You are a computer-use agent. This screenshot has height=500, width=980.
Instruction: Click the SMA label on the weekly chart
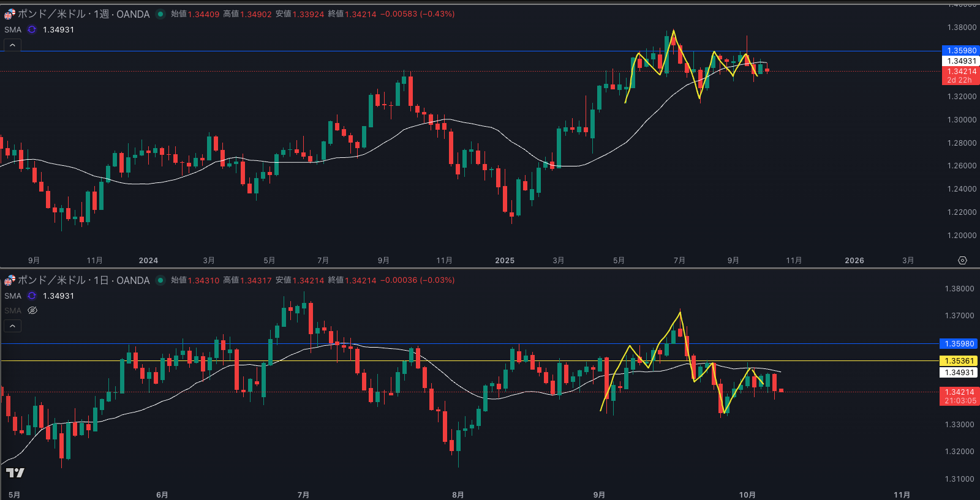coord(13,29)
